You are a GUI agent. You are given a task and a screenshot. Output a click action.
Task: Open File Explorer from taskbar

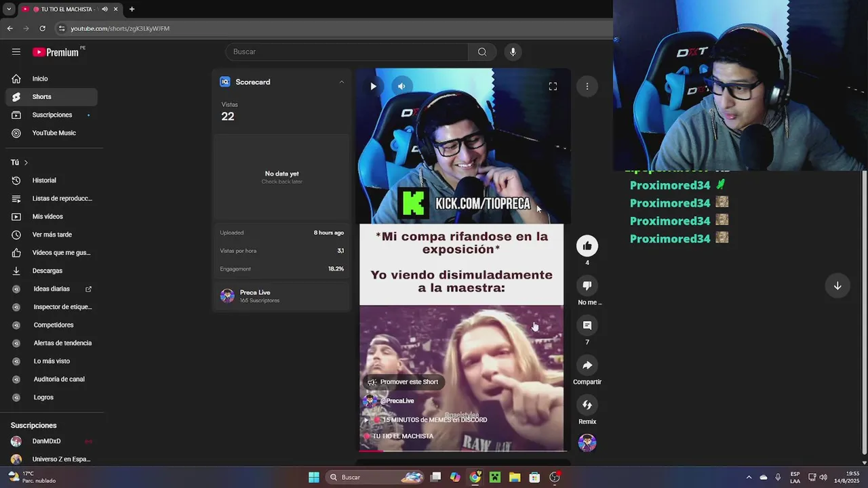(x=515, y=477)
